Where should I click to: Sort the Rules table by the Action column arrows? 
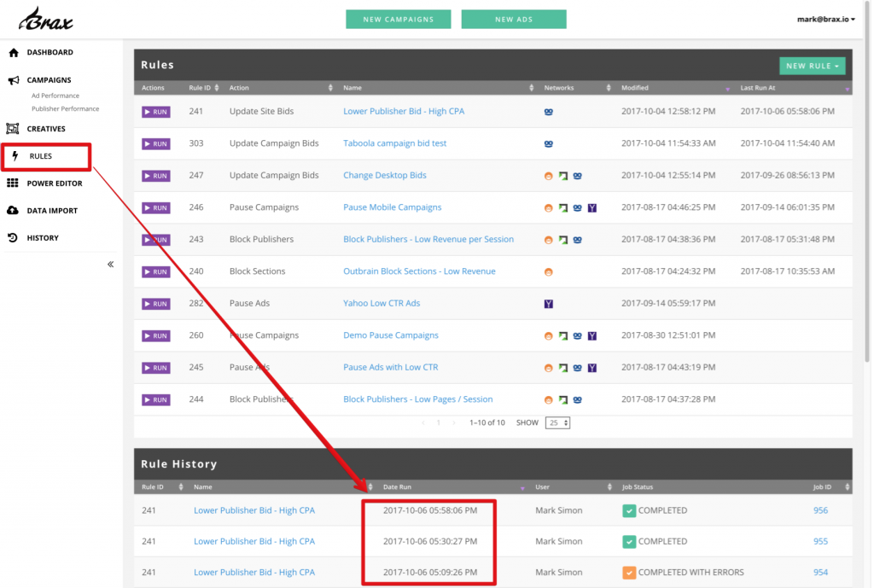point(330,88)
